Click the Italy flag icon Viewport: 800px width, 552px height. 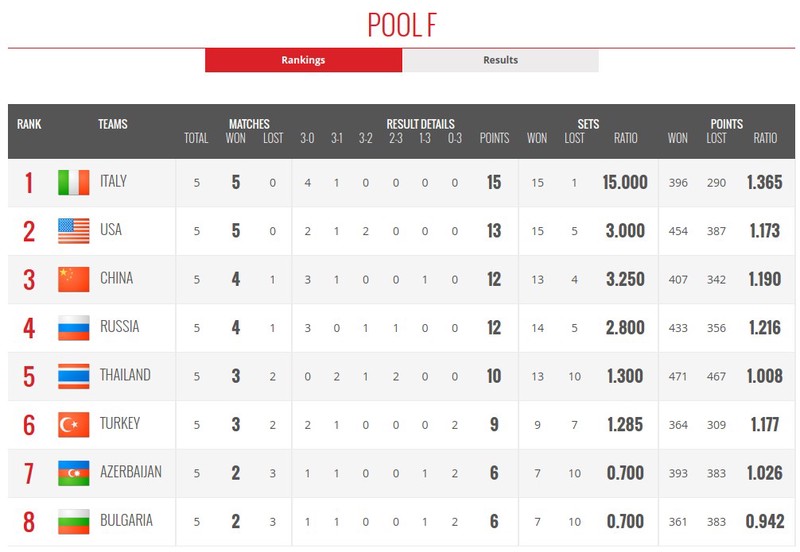click(73, 183)
